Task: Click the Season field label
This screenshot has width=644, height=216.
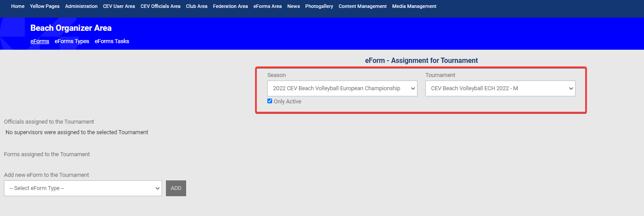Action: [x=277, y=75]
